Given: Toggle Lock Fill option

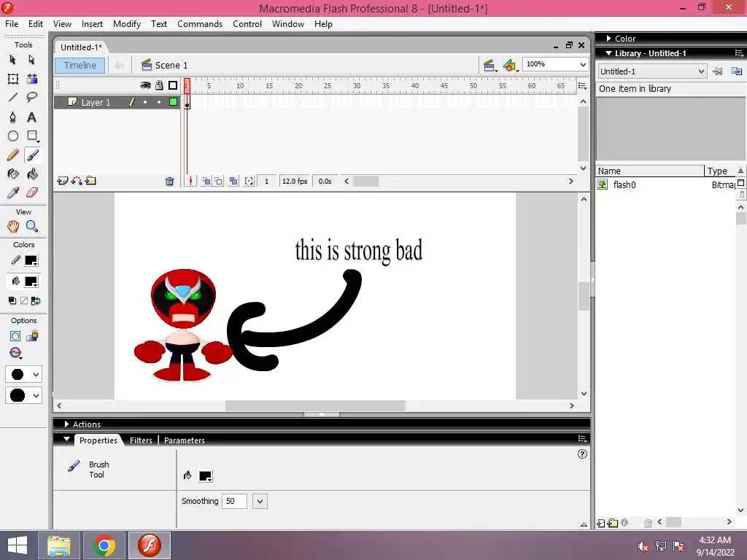Looking at the screenshot, I should pyautogui.click(x=32, y=336).
